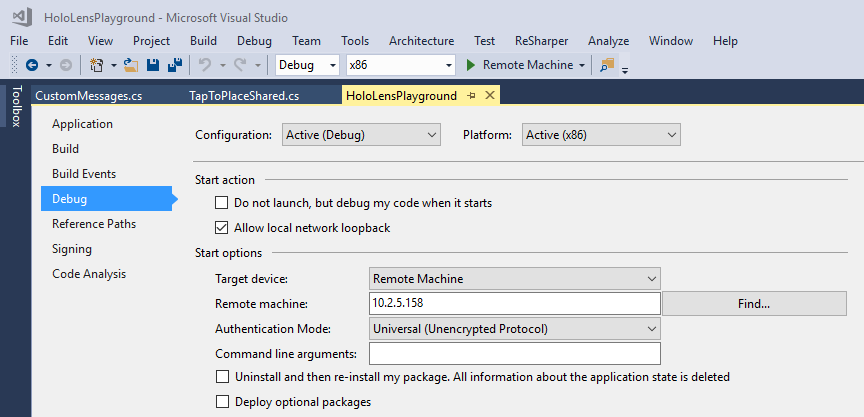
Task: Expand the navigate backward history arrow
Action: pyautogui.click(x=48, y=66)
